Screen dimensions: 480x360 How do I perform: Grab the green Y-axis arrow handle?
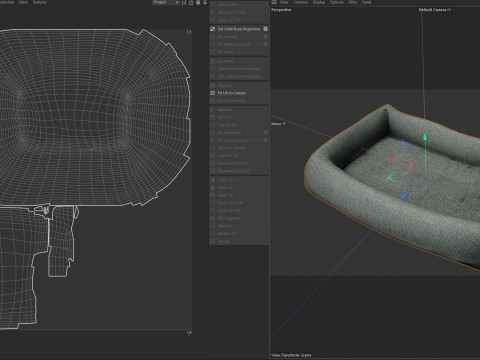point(425,137)
